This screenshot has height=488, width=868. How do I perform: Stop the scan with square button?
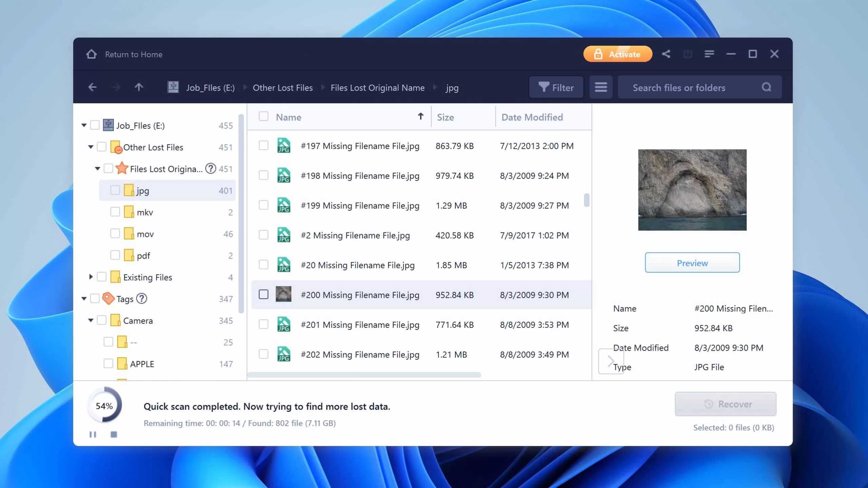click(x=114, y=434)
